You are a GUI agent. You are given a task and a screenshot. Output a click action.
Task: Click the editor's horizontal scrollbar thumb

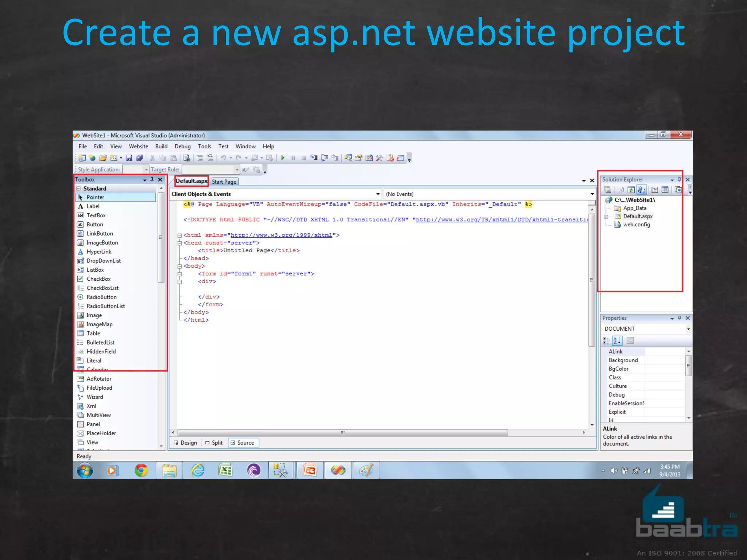[342, 433]
